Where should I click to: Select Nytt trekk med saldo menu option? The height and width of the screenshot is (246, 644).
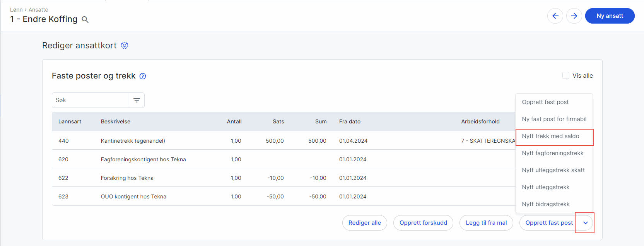click(x=550, y=136)
